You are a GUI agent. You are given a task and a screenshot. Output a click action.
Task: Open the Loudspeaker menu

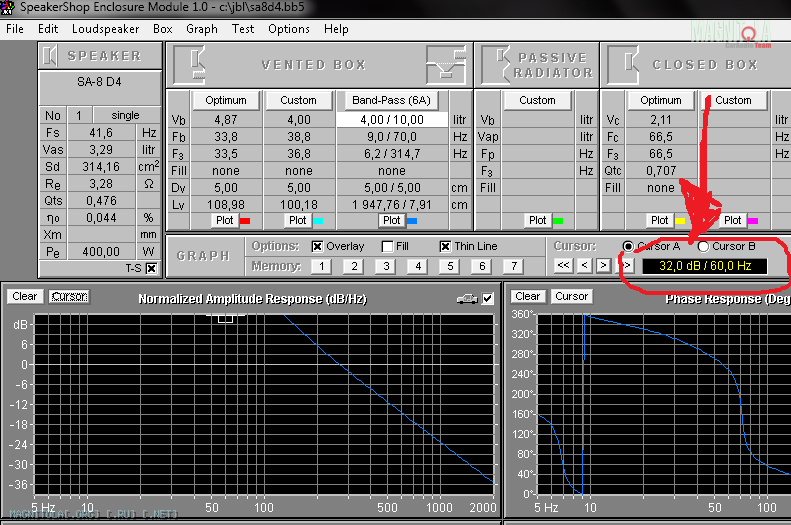tap(105, 29)
